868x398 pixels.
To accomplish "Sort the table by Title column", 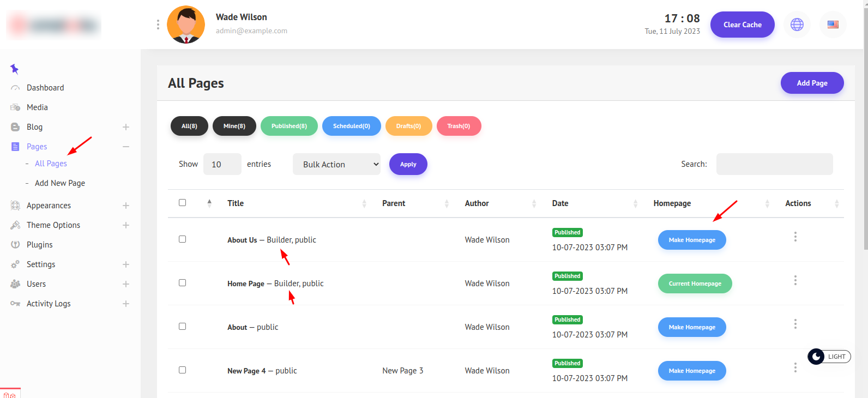I will click(x=236, y=203).
